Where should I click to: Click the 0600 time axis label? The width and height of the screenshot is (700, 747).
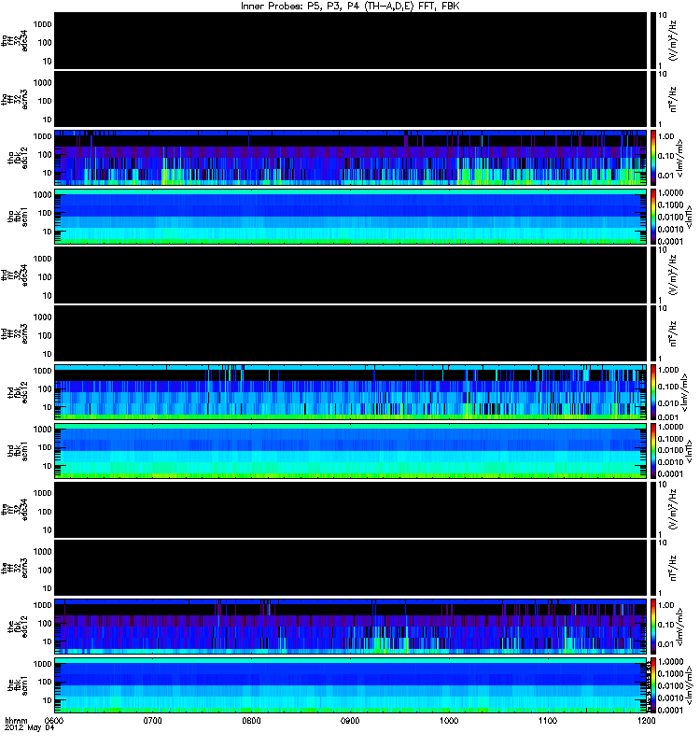(x=54, y=720)
